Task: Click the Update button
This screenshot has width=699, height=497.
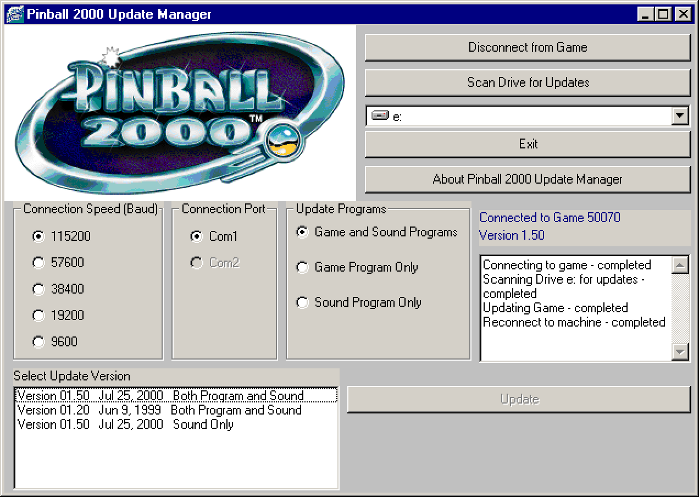Action: (x=519, y=399)
